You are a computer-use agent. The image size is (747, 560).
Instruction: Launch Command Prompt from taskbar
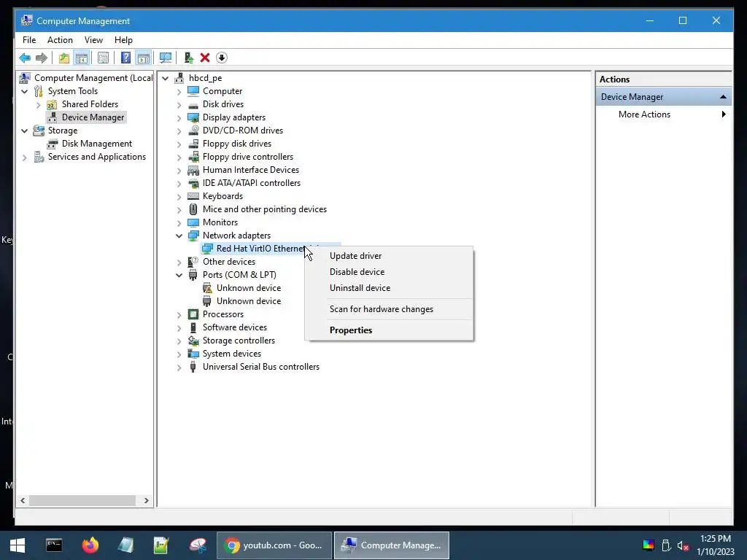click(x=54, y=545)
